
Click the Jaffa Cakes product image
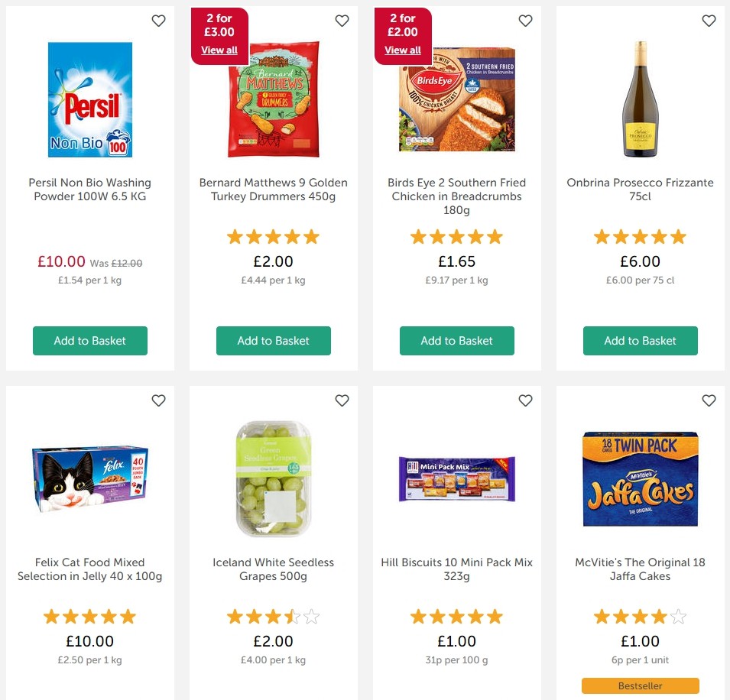coord(640,479)
